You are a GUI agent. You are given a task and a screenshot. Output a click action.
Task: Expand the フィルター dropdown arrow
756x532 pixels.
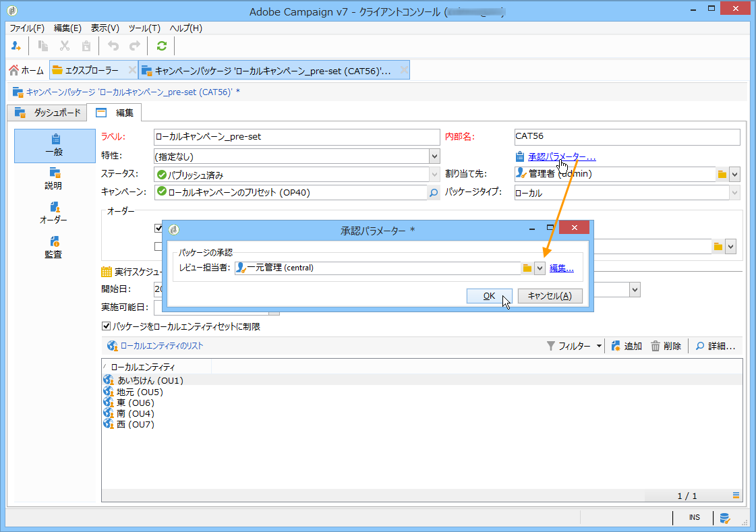click(599, 346)
